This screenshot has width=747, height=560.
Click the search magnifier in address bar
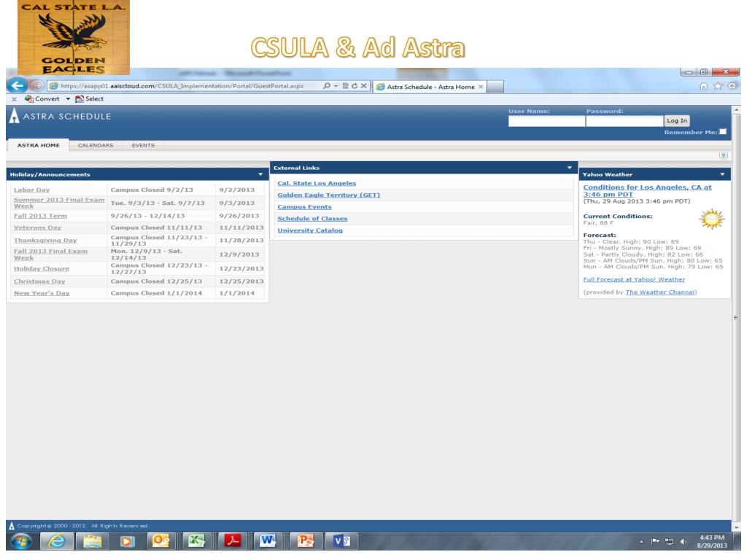(327, 86)
